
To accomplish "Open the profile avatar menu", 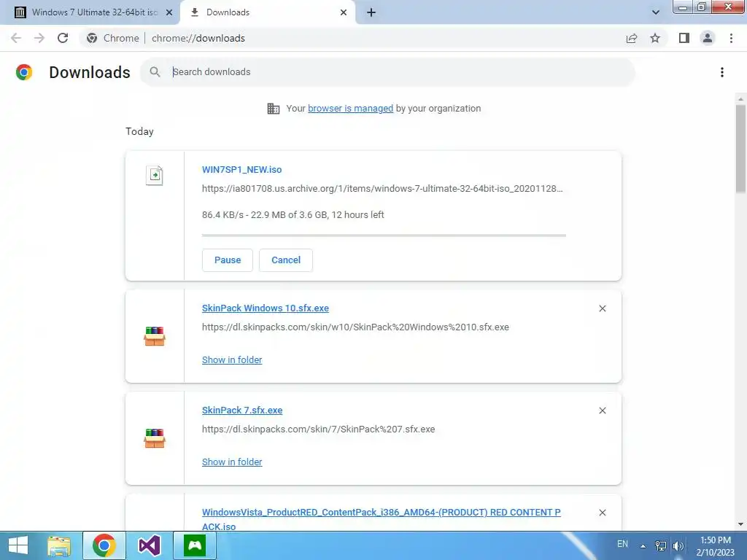I will point(708,38).
